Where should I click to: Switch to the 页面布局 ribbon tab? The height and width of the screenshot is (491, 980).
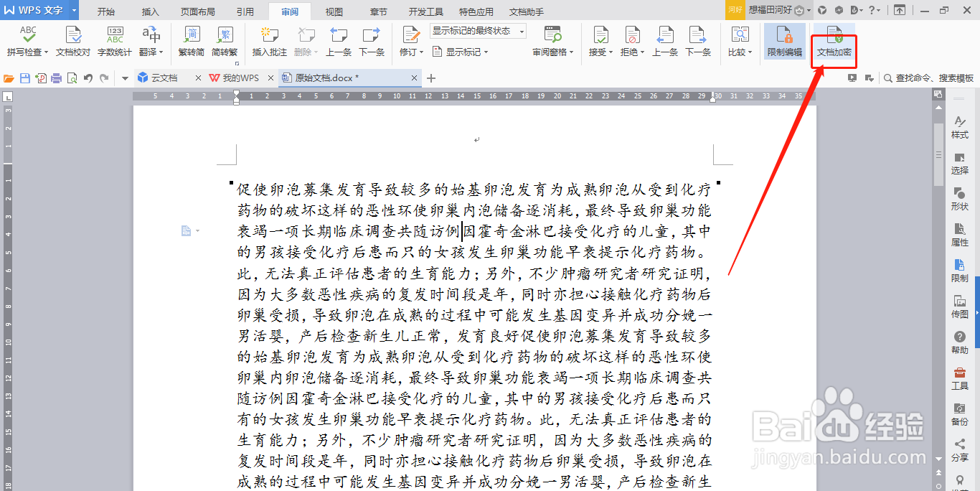click(x=198, y=12)
